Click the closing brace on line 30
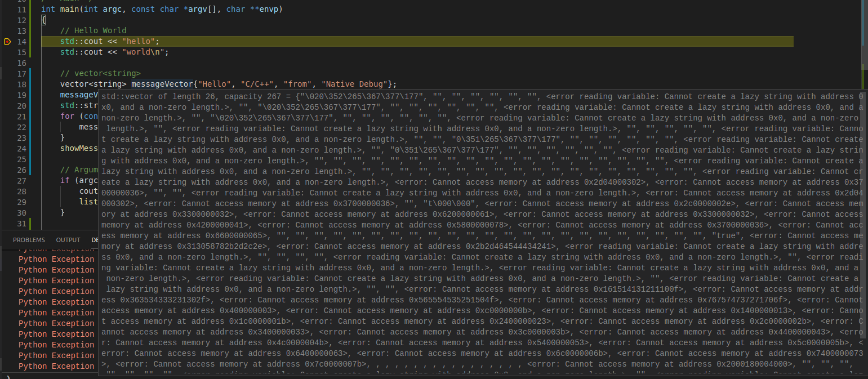Screen dimensions: 868x379 pyautogui.click(x=63, y=213)
